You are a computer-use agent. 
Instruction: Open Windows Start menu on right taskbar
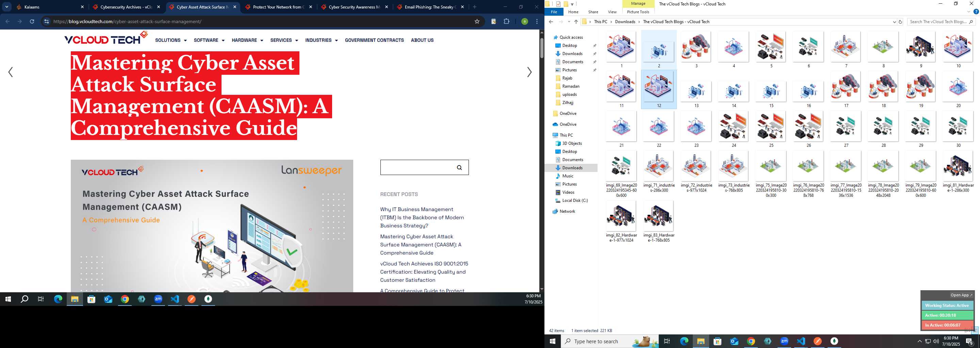(552, 341)
